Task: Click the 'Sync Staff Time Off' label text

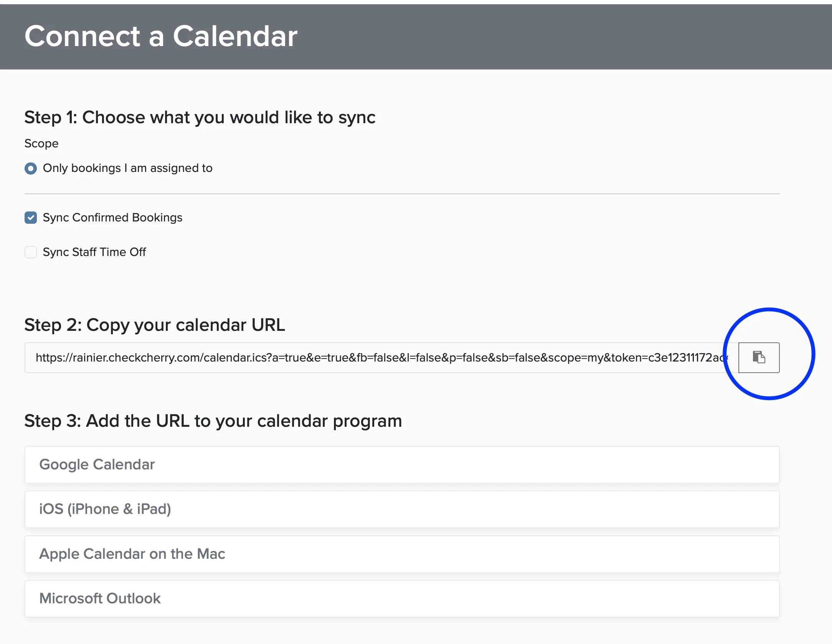Action: (x=94, y=252)
